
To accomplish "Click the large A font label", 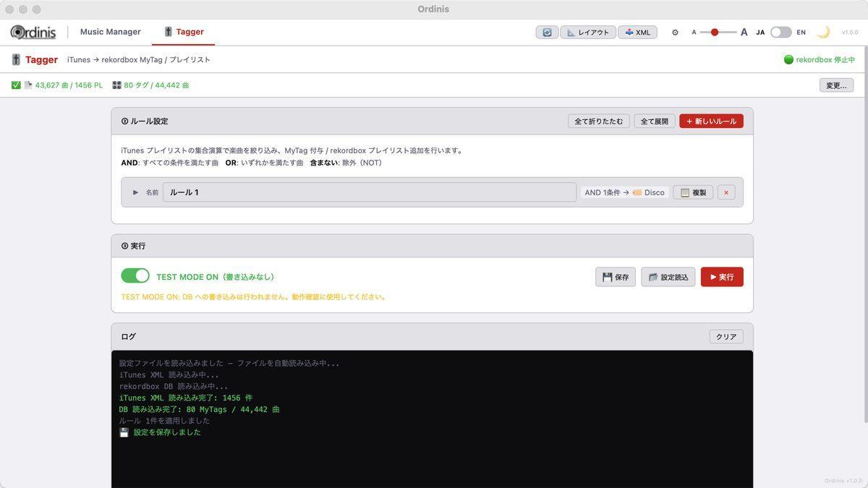I will [744, 33].
